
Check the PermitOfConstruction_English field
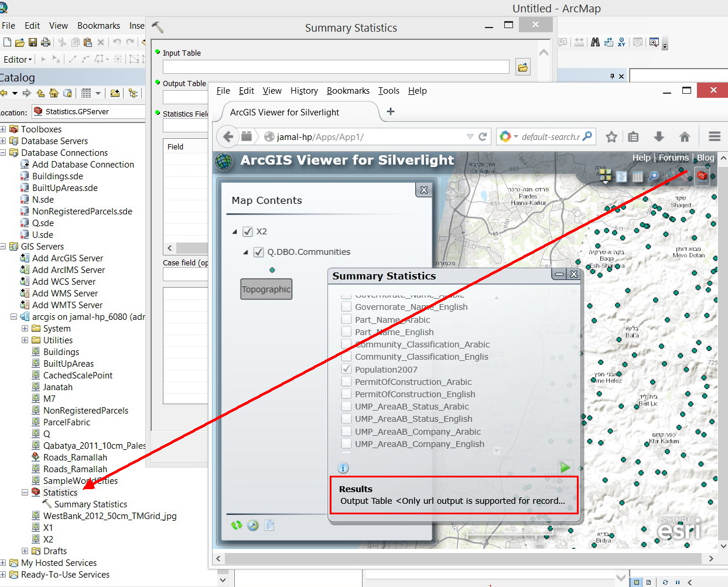(x=346, y=394)
